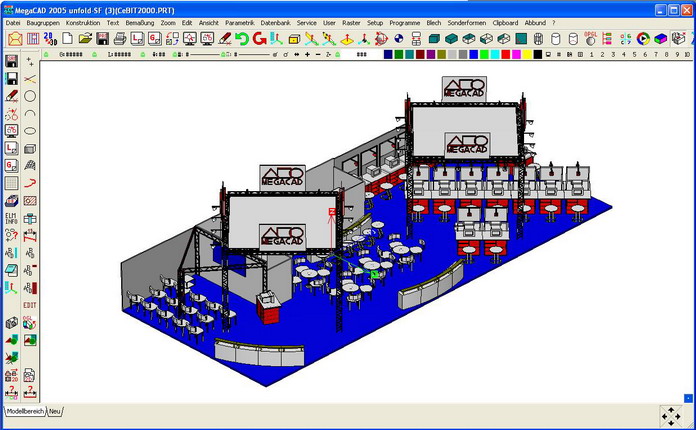
Task: Create a new blank document
Action: [x=67, y=39]
